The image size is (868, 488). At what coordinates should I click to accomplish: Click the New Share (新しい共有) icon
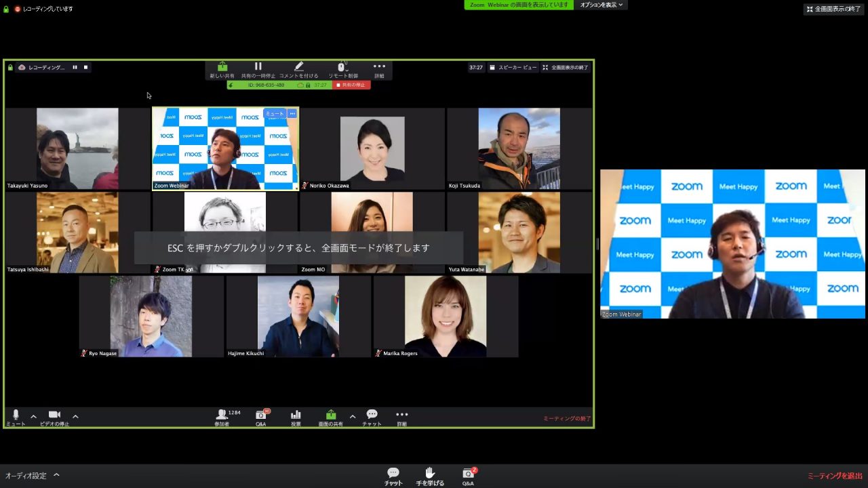coord(222,69)
